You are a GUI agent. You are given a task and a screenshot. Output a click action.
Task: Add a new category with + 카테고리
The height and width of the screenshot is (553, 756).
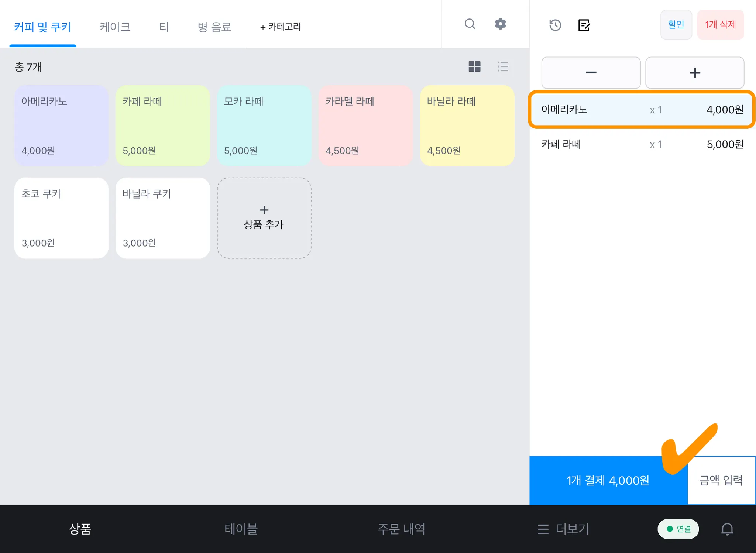(x=281, y=27)
